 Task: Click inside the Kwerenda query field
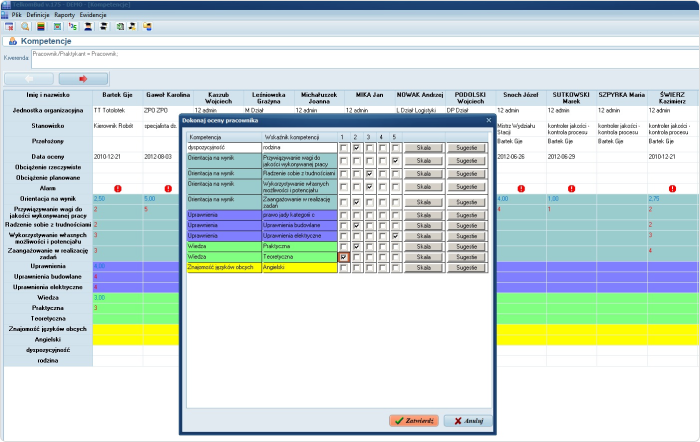click(365, 59)
